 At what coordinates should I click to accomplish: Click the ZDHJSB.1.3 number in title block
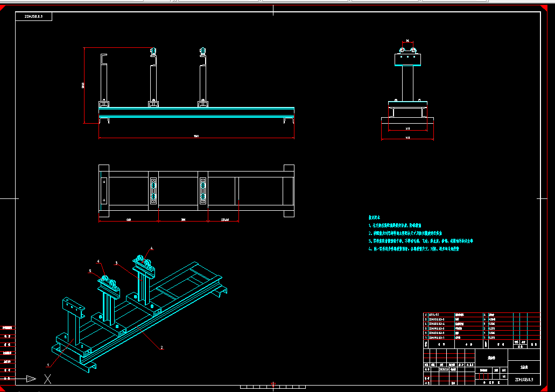[x=524, y=380]
